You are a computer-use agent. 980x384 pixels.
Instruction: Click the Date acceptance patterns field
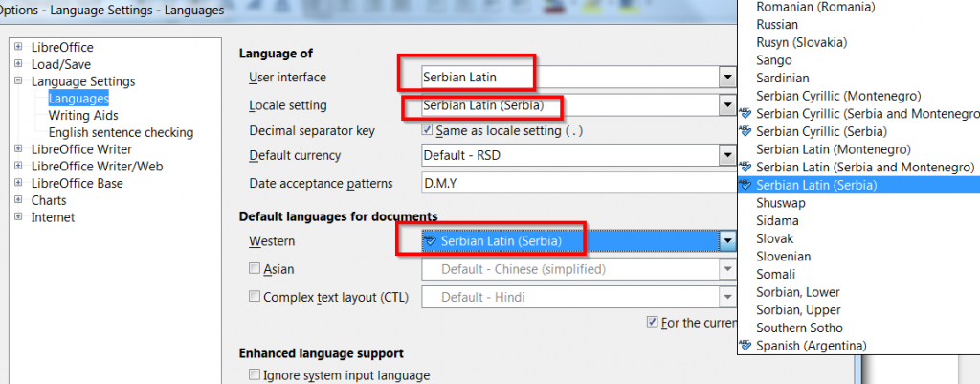[579, 184]
